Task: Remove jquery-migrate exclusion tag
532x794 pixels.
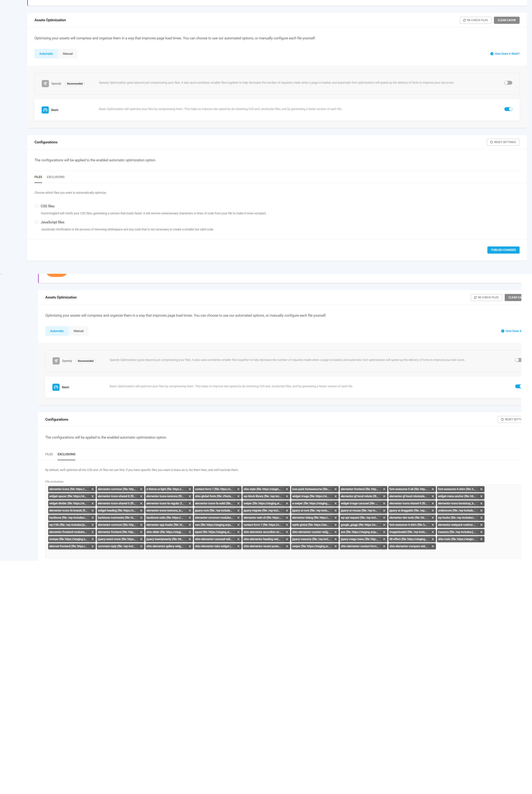Action: [287, 510]
